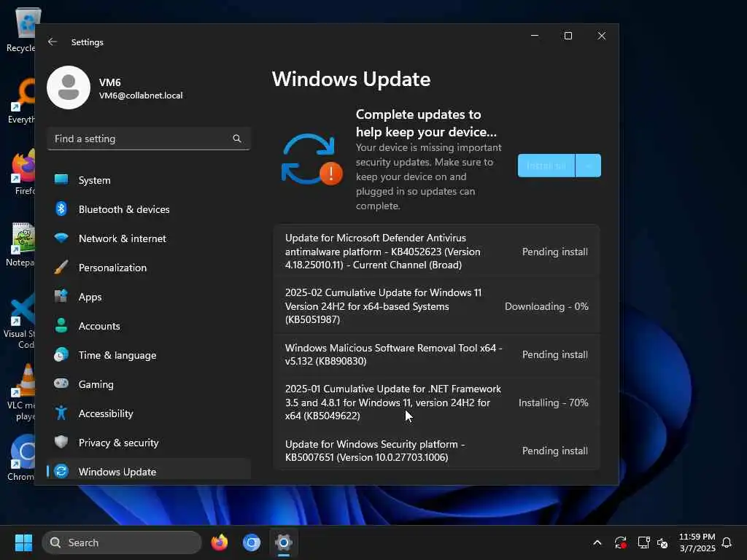Click the VM6@collabnet.local account email
The width and height of the screenshot is (747, 560).
[141, 96]
